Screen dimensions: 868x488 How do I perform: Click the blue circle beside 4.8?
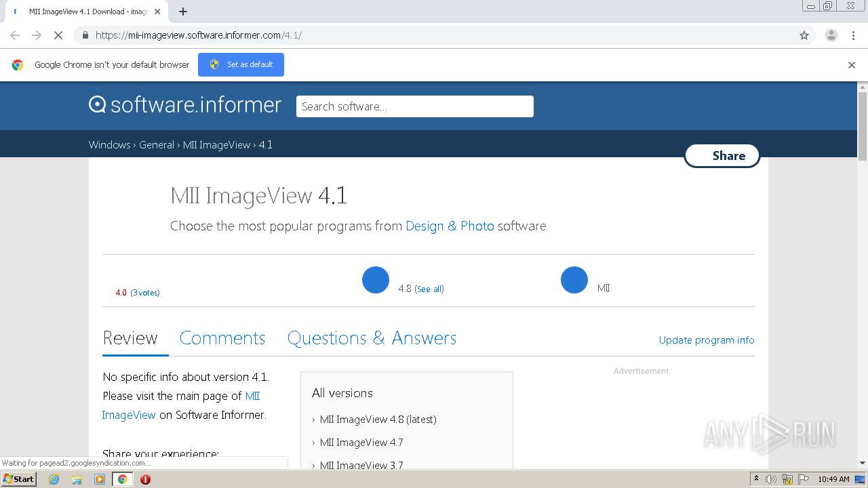tap(376, 280)
